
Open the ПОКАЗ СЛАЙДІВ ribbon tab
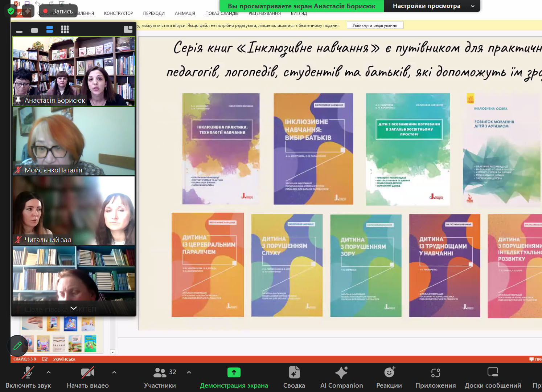222,13
